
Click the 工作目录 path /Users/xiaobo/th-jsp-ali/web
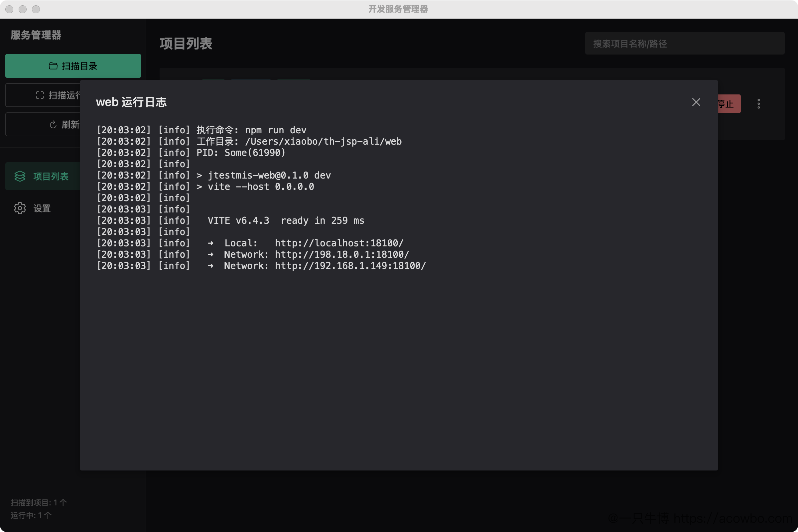323,141
